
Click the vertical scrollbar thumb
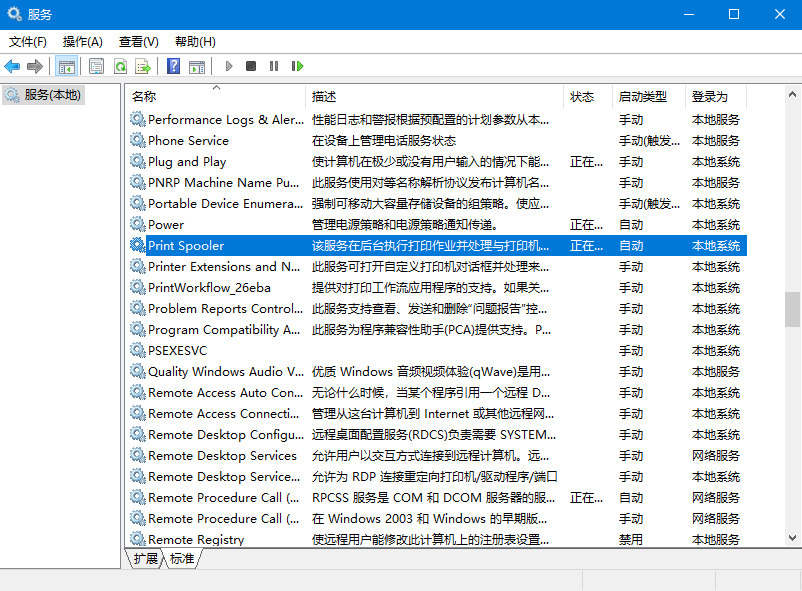[792, 309]
